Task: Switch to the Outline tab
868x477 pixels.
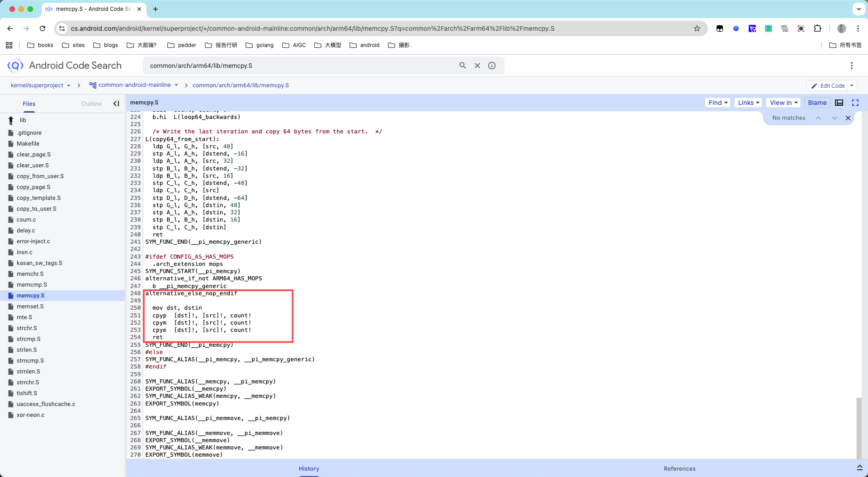Action: (91, 104)
